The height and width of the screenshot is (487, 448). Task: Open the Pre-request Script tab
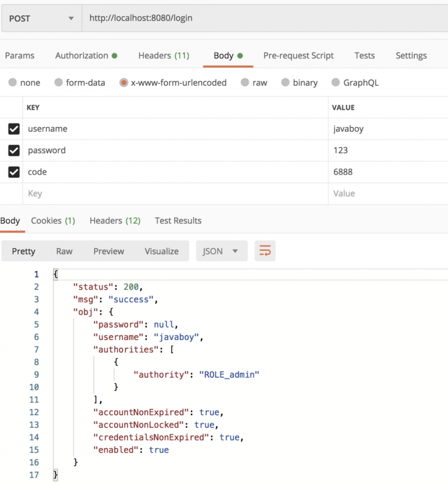298,56
